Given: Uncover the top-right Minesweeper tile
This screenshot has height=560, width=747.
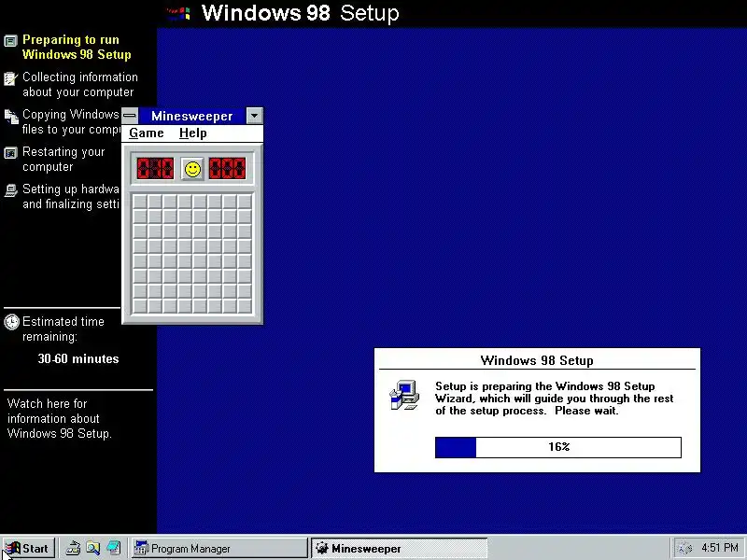Looking at the screenshot, I should [x=245, y=202].
